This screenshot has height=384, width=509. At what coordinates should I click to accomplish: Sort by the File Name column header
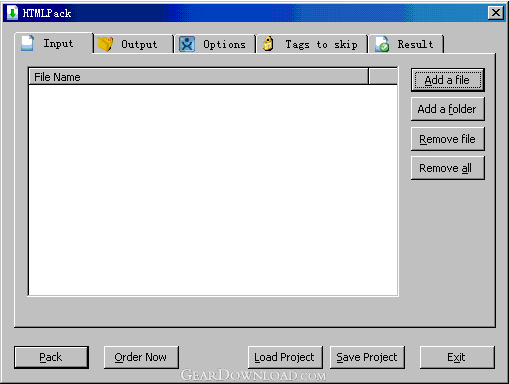pyautogui.click(x=199, y=77)
